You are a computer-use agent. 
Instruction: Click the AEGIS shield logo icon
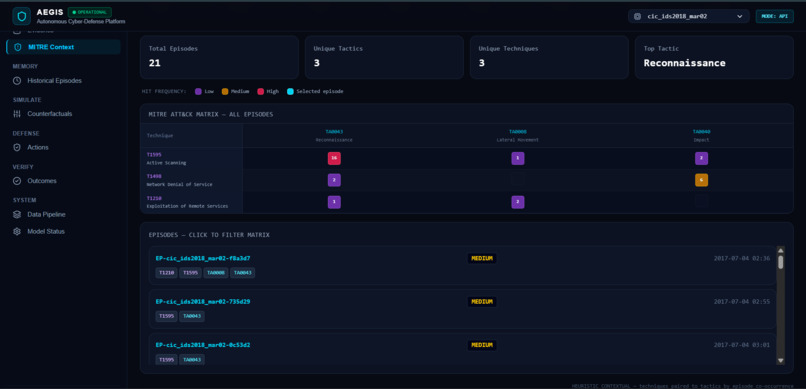click(22, 16)
